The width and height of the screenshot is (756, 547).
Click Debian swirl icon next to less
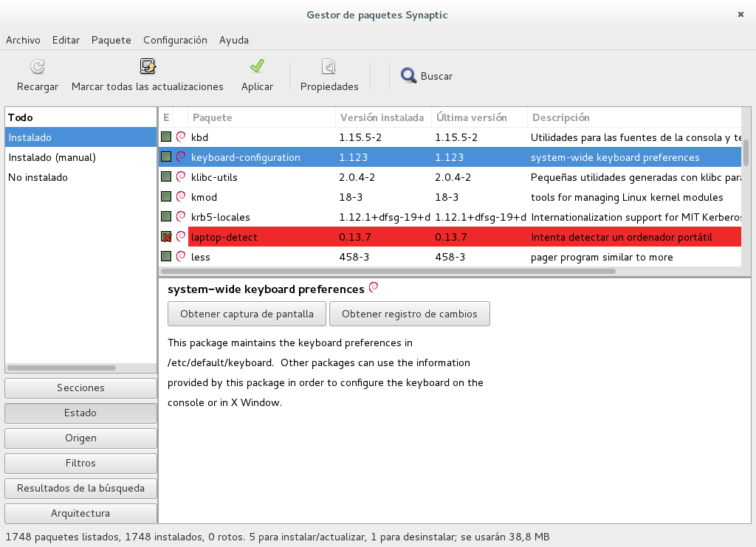click(x=181, y=256)
